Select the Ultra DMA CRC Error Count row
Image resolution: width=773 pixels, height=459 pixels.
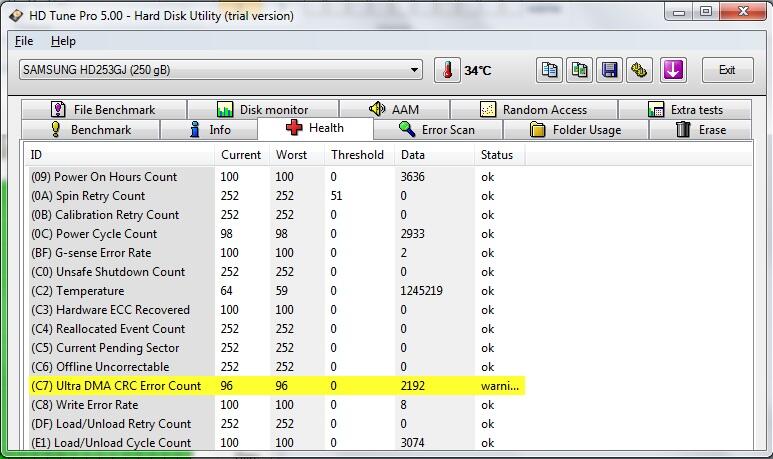pyautogui.click(x=275, y=386)
